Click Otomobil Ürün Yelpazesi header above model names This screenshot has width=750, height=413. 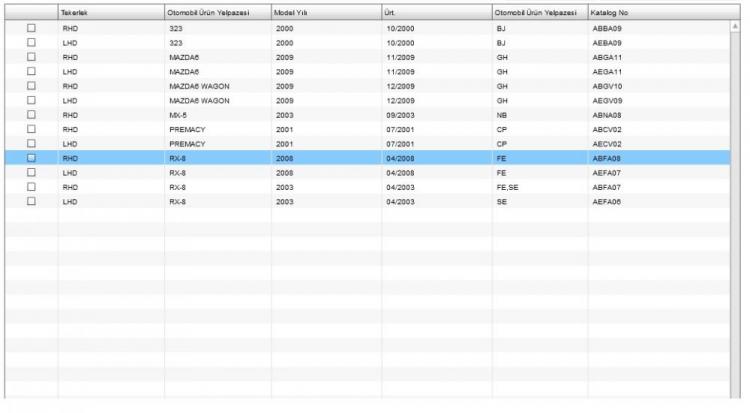click(218, 13)
